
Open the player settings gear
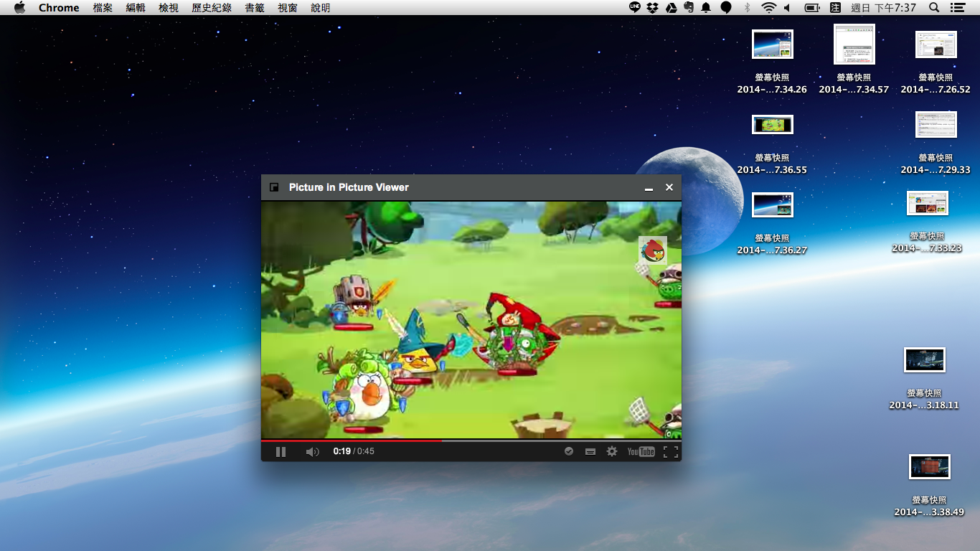coord(612,451)
